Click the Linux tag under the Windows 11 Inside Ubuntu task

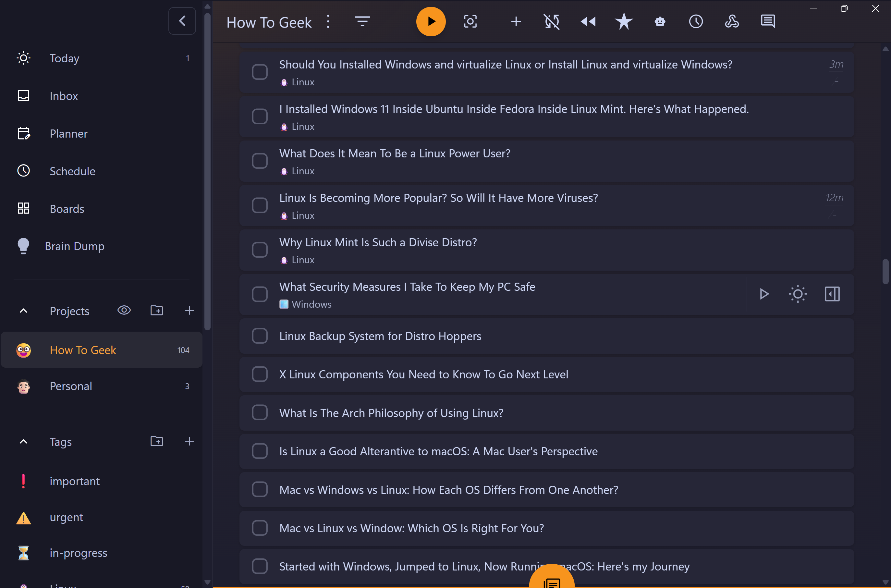pyautogui.click(x=298, y=126)
